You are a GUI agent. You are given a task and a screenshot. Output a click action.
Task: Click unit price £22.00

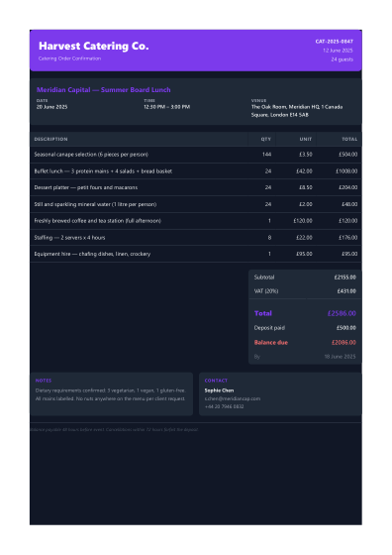pyautogui.click(x=304, y=238)
